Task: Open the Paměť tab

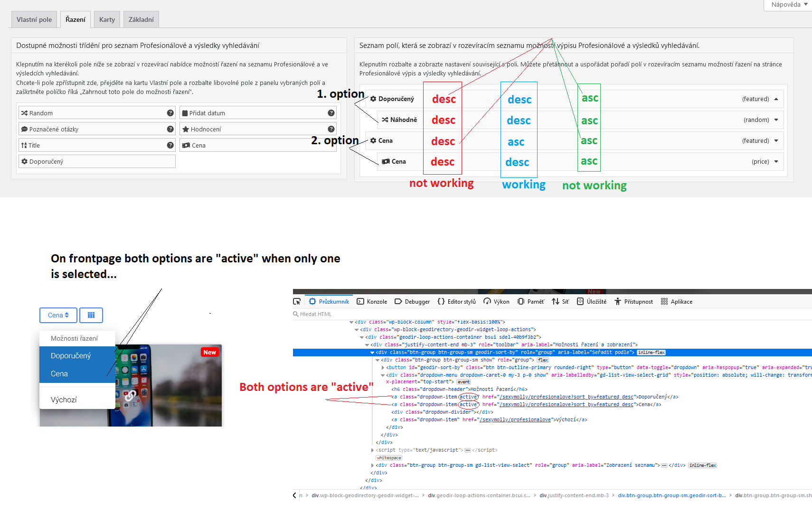Action: coord(531,301)
